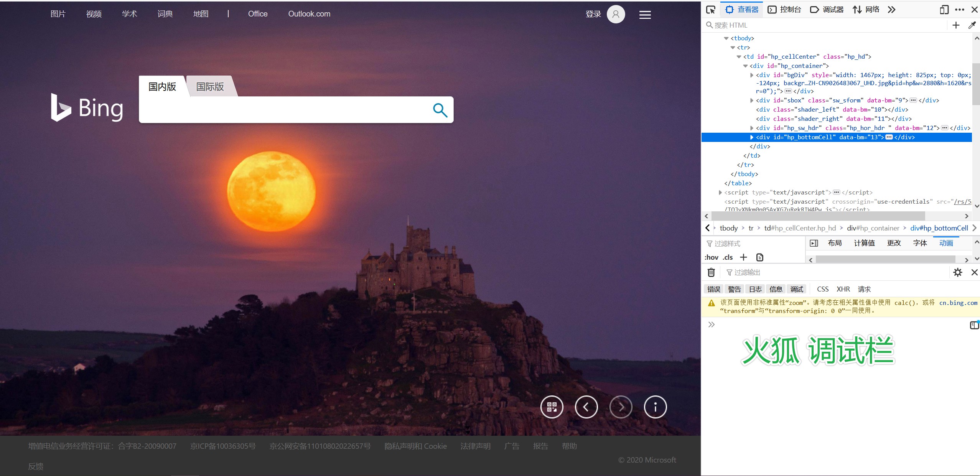The image size is (980, 476).
Task: Click the Bing search magnifier icon
Action: click(x=440, y=110)
